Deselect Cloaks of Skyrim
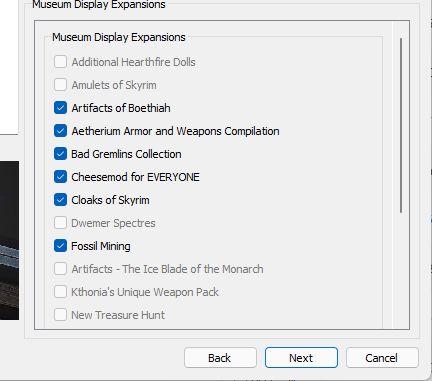Image resolution: width=432 pixels, height=381 pixels. coord(60,200)
